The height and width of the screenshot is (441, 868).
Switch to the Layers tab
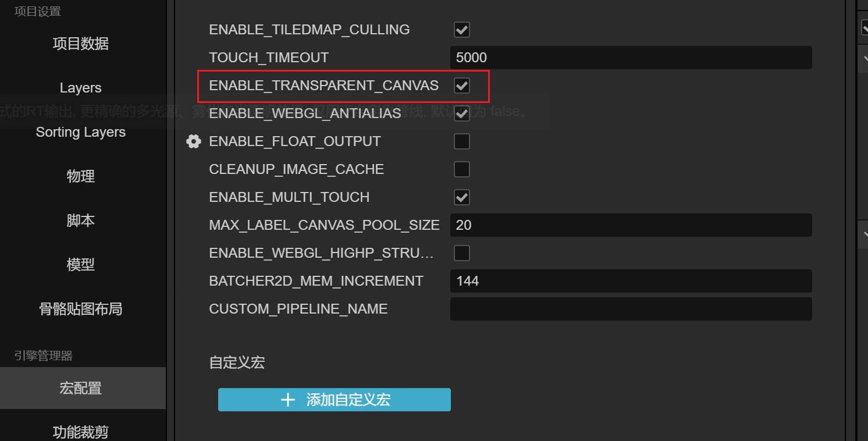pos(81,88)
